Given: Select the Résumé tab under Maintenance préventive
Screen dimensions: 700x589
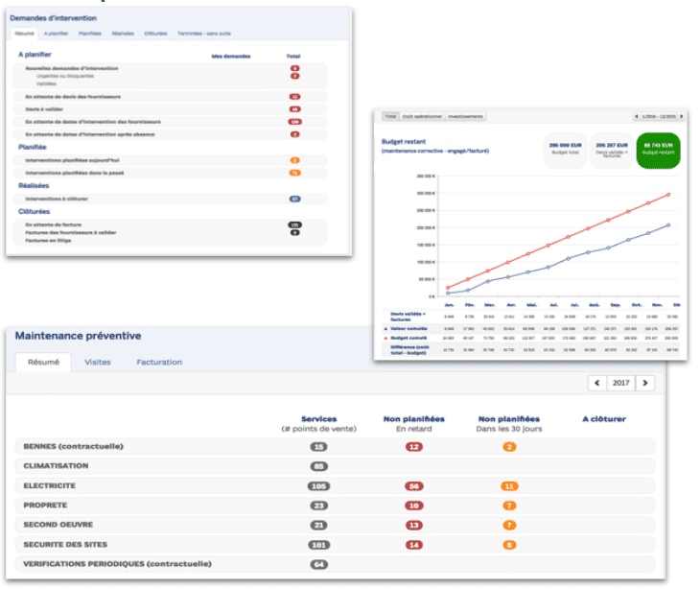Looking at the screenshot, I should click(x=43, y=363).
